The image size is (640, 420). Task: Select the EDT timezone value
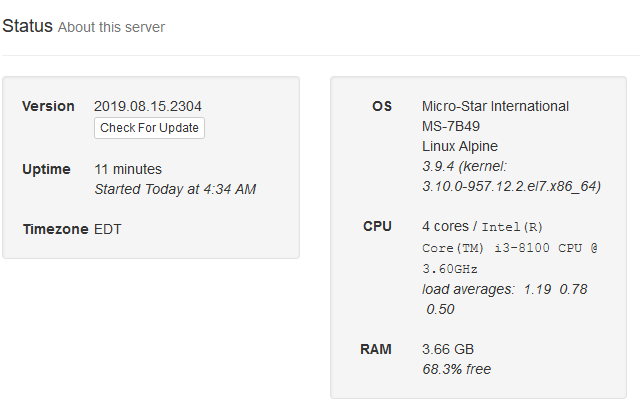coord(109,229)
